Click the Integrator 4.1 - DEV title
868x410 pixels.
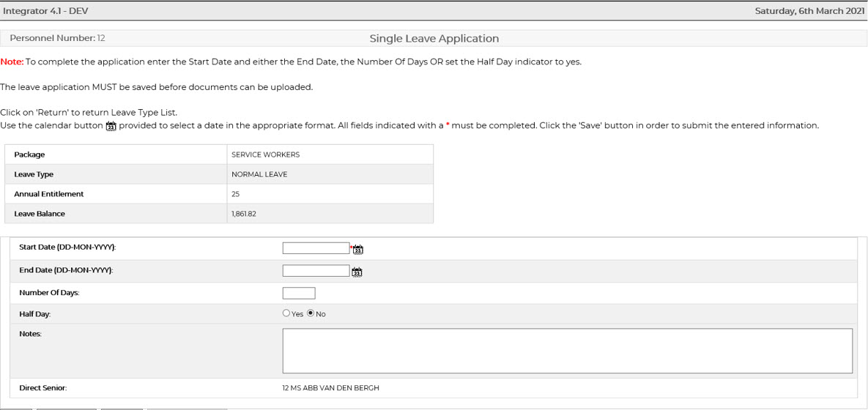click(x=45, y=11)
